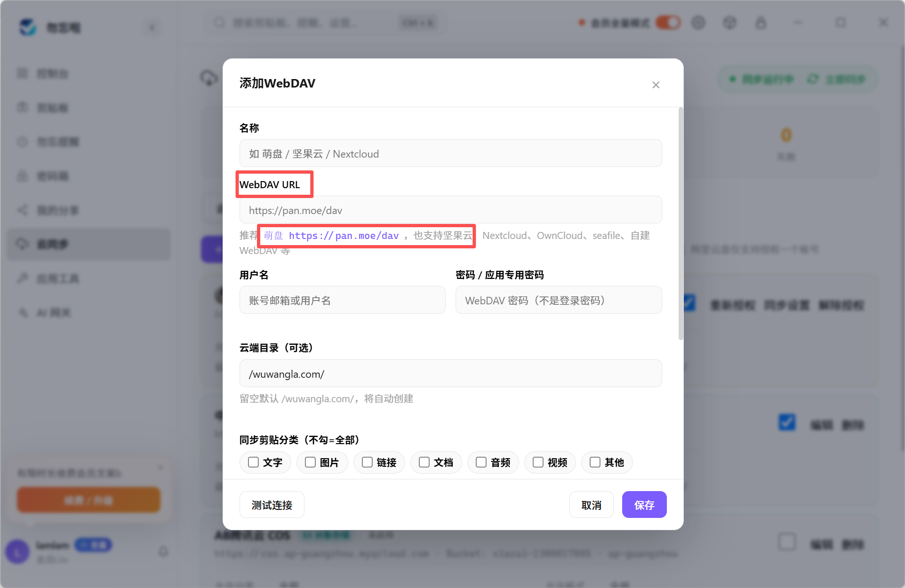Screen dimensions: 905x588
Task: Toggle the unchecked checkbox in the COS row
Action: (x=787, y=542)
